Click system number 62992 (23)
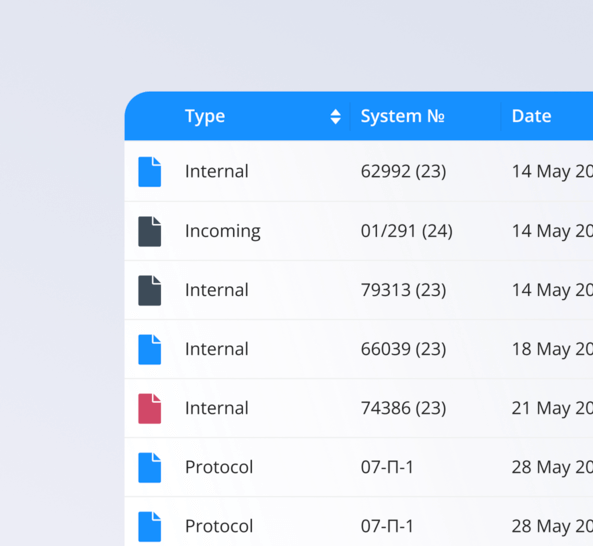This screenshot has height=546, width=593. coord(404,172)
